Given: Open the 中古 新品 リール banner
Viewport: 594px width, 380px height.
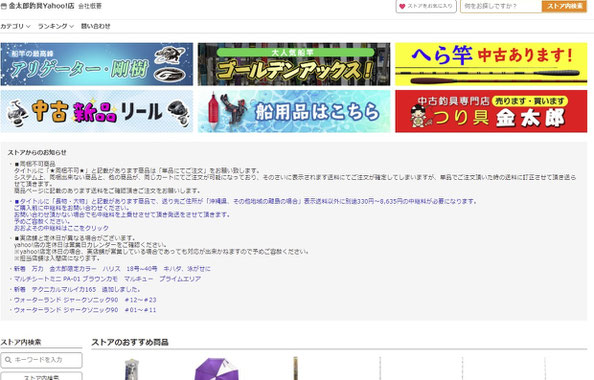Looking at the screenshot, I should tap(97, 111).
